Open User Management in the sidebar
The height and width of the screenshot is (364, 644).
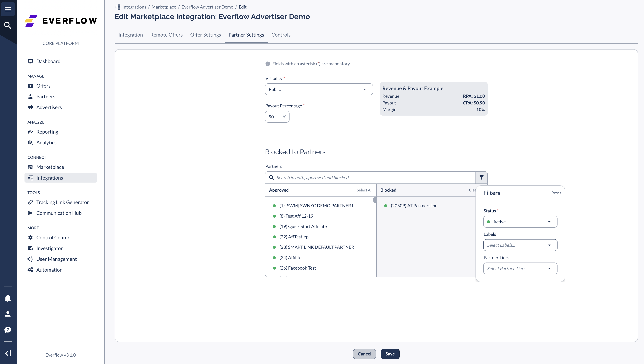click(x=61, y=259)
